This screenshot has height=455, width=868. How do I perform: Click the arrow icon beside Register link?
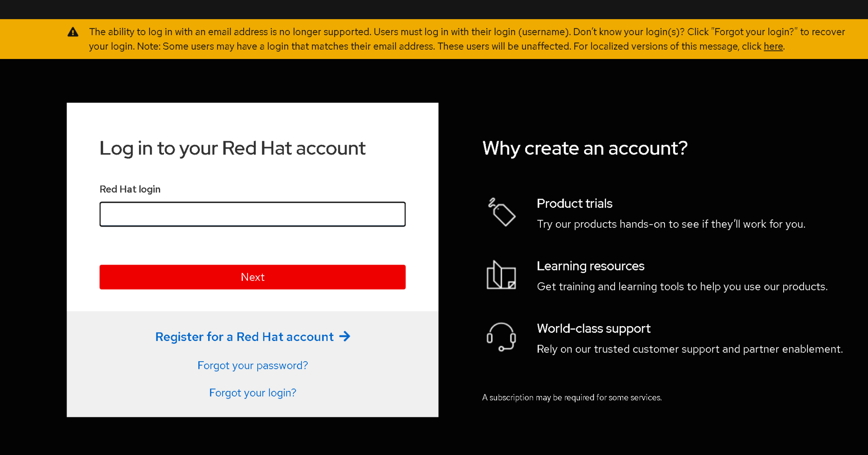click(x=345, y=336)
